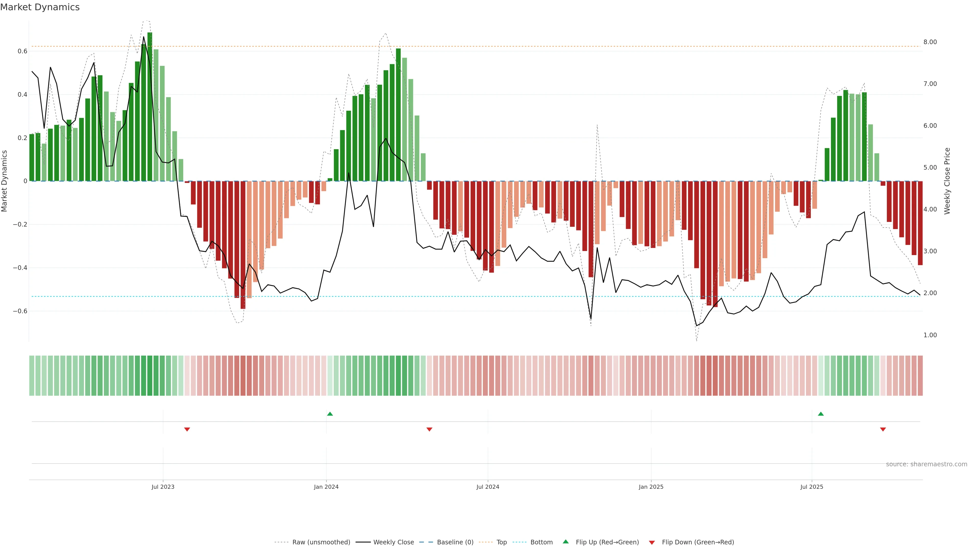Toggle the Weekly Close legend entry

pos(393,542)
